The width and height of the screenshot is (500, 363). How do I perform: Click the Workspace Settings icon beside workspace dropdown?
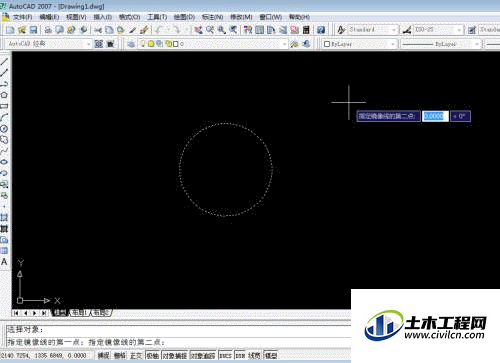(99, 44)
